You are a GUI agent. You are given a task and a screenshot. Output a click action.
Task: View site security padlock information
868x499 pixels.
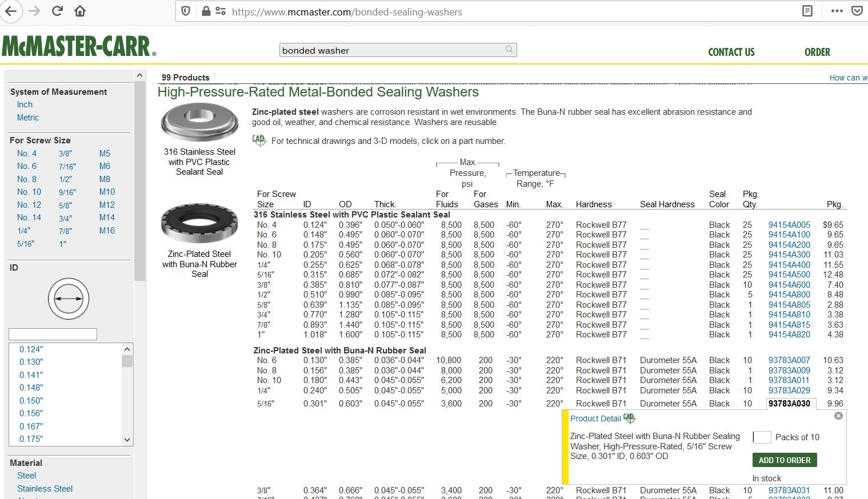point(206,11)
